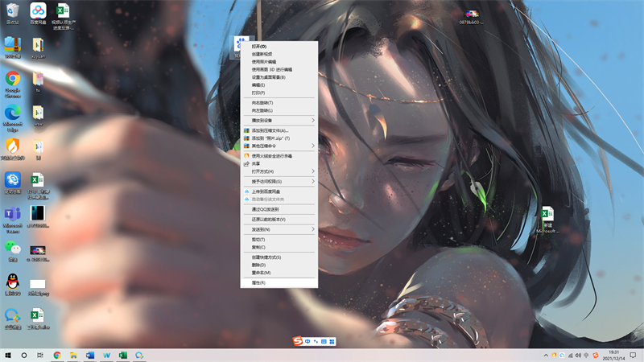This screenshot has height=362, width=644.
Task: Select the Tencent QQ desktop shortcut
Action: point(12,285)
